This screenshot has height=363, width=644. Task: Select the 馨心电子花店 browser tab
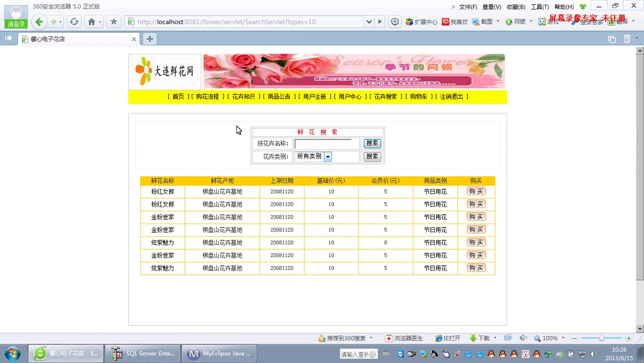(79, 39)
